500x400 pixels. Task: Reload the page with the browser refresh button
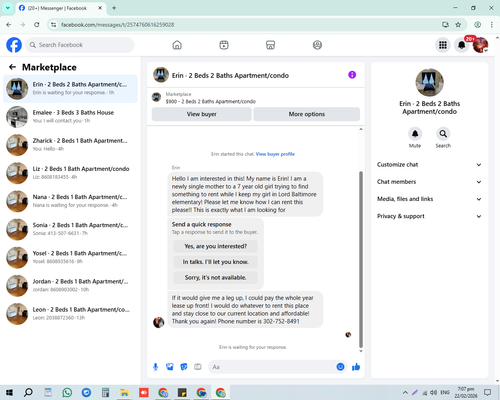(37, 24)
